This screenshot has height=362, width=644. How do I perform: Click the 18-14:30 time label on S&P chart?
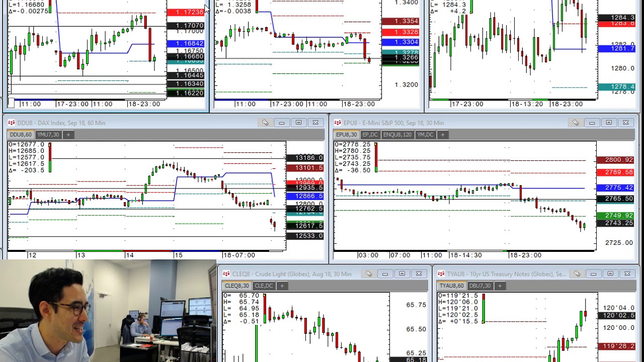[x=465, y=255]
